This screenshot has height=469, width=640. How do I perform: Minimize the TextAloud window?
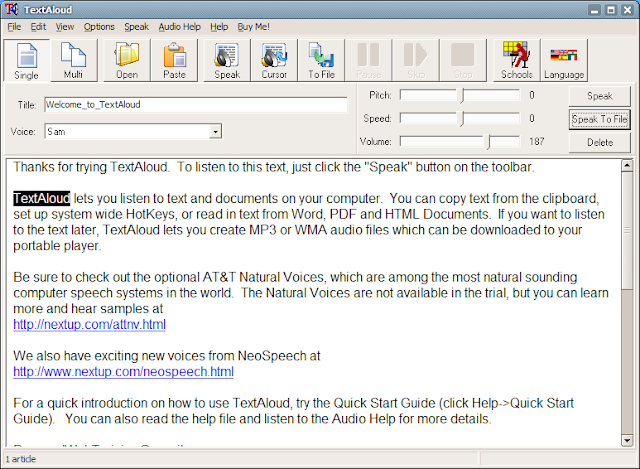coord(595,10)
